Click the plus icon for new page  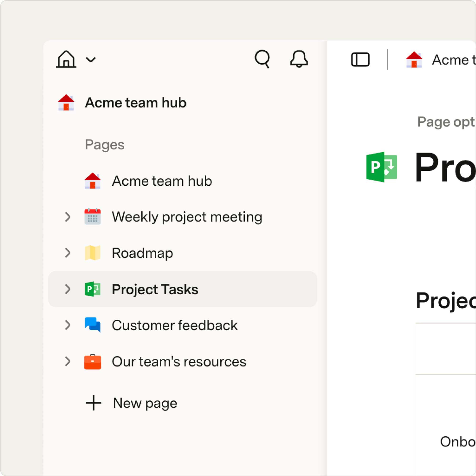(x=93, y=403)
